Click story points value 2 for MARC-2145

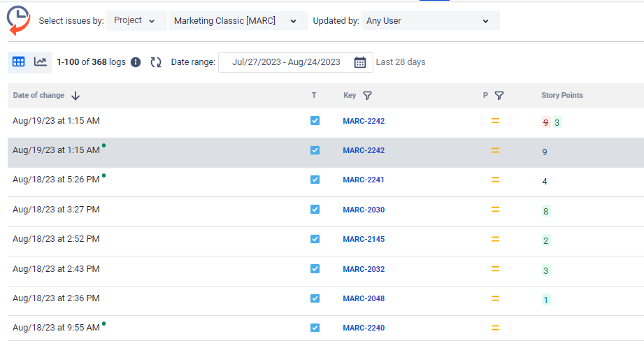click(546, 240)
